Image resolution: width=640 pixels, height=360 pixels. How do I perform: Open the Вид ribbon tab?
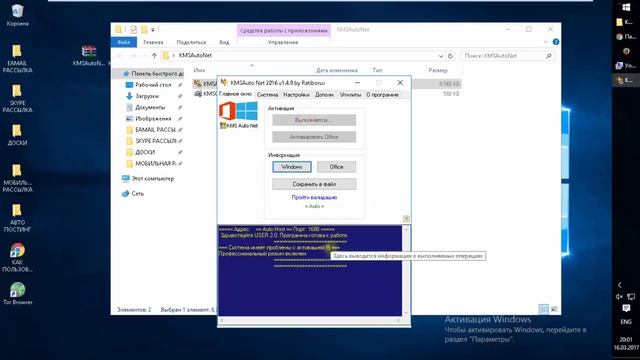click(224, 42)
